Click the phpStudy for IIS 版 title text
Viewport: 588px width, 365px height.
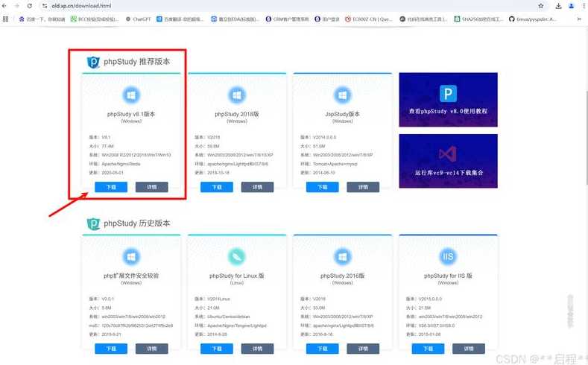point(448,276)
